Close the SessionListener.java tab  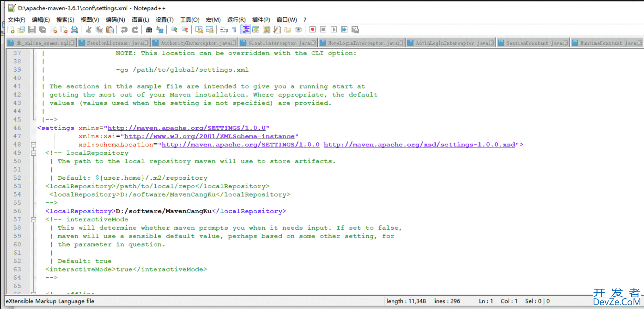tap(146, 43)
